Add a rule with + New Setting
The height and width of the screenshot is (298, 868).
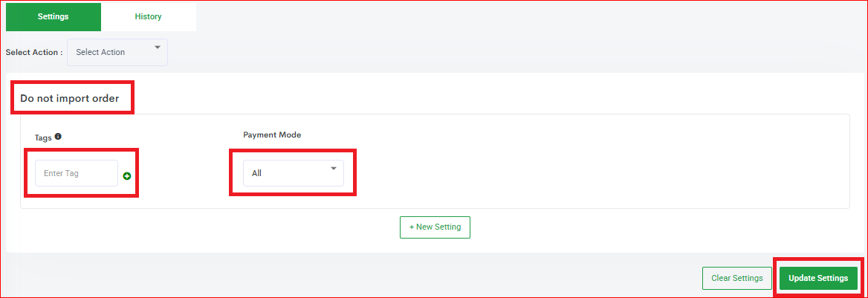tap(435, 227)
